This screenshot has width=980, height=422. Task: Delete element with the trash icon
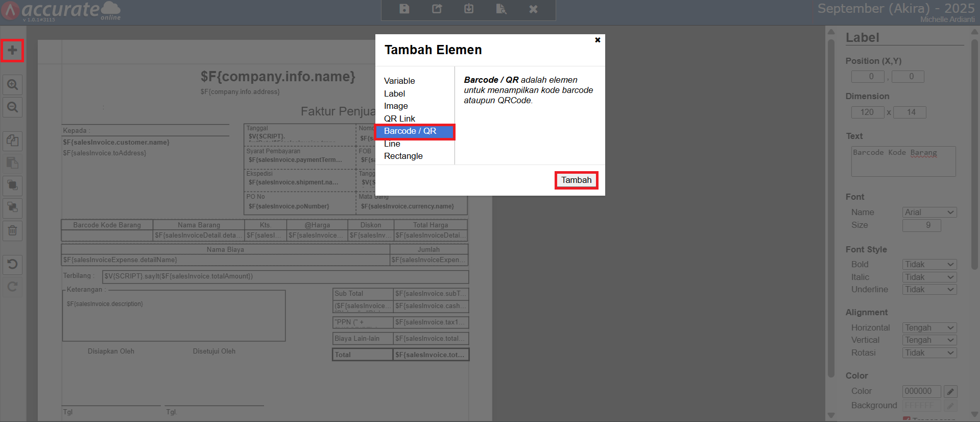tap(12, 230)
